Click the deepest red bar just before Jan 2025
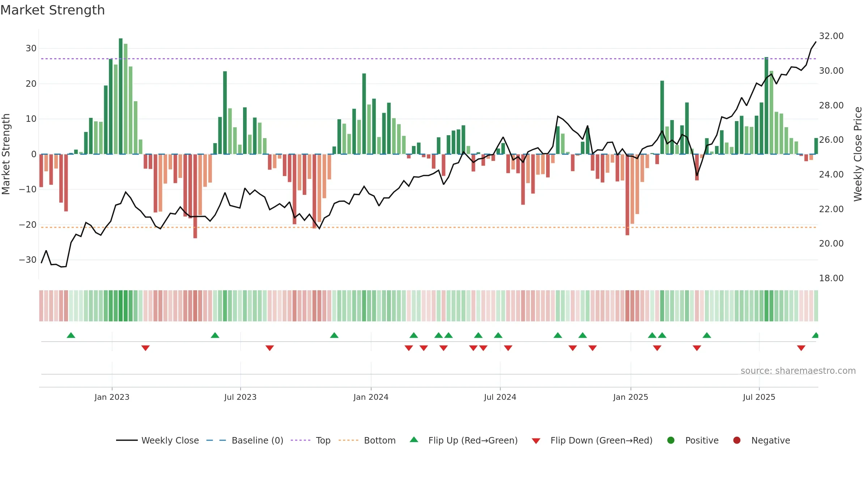Screen dimensions: 868x488 [x=627, y=194]
